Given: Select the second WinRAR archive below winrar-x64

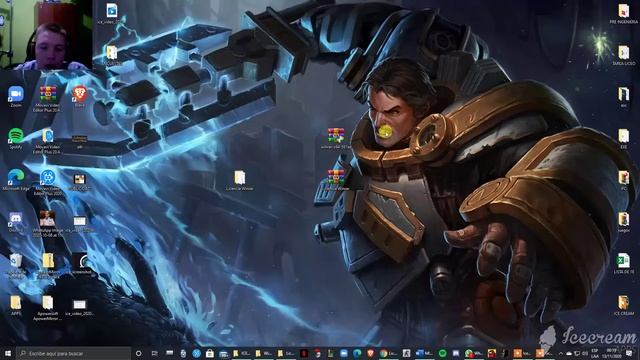Looking at the screenshot, I should (336, 180).
